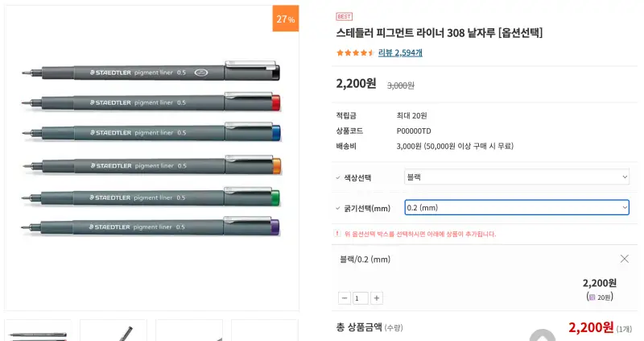Click the red BEST badge

pyautogui.click(x=344, y=16)
